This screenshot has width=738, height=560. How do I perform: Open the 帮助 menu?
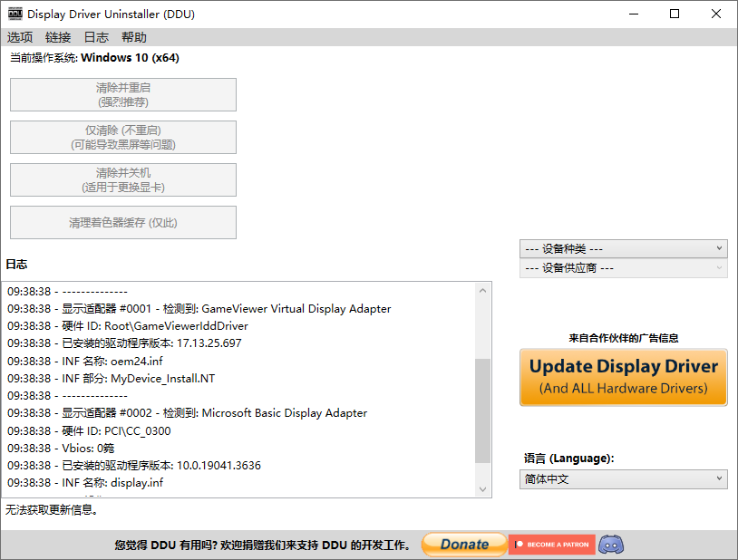click(133, 37)
